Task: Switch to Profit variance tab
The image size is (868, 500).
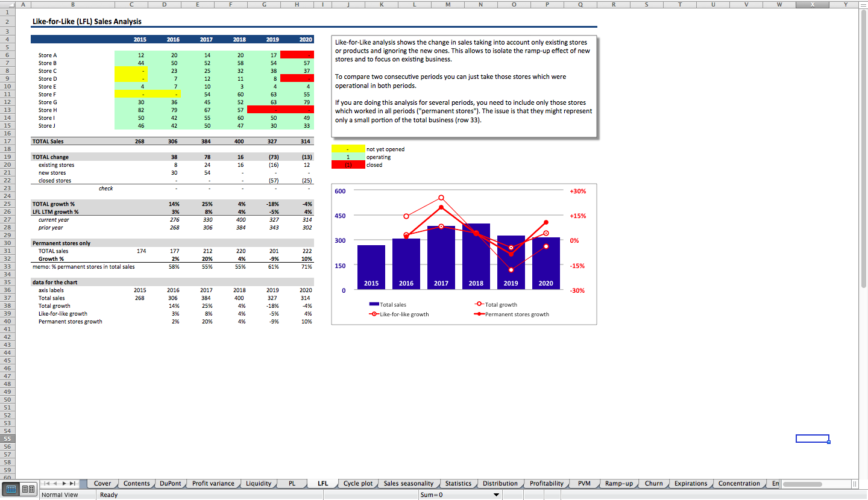Action: click(213, 484)
